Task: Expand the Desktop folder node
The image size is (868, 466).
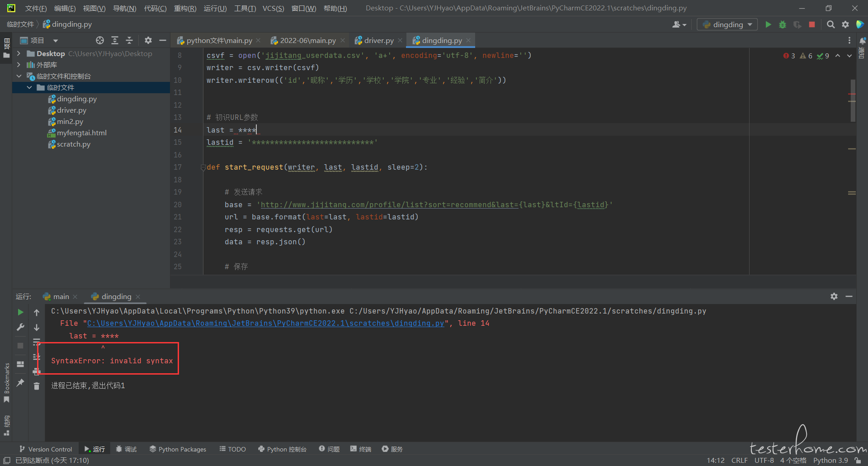Action: (19, 53)
